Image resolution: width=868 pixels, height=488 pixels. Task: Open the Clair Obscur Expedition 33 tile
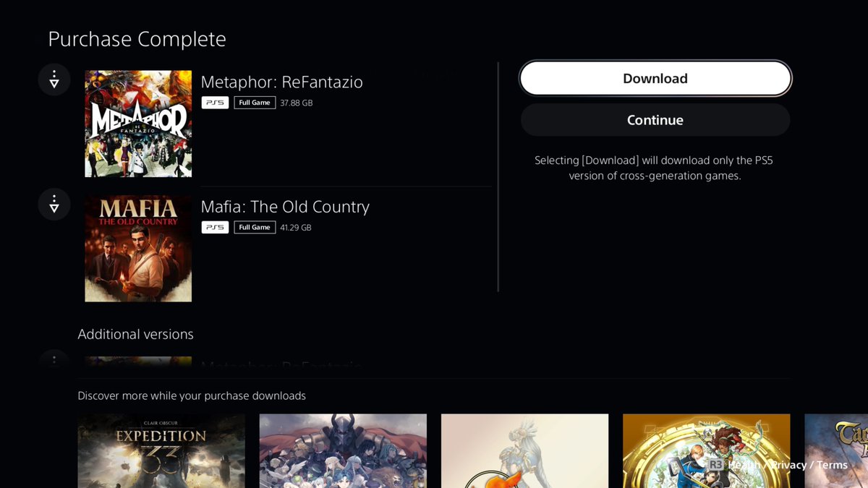[x=161, y=451]
